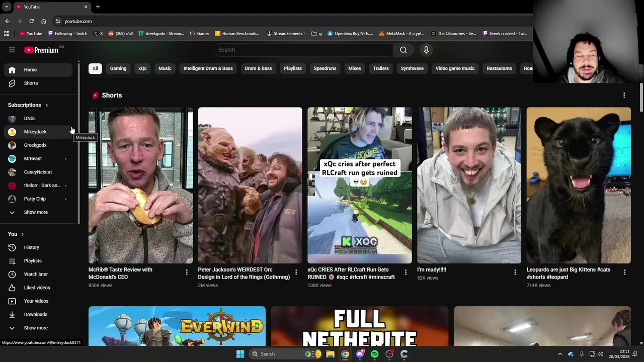
Task: Go back in the browser
Action: coord(7,21)
